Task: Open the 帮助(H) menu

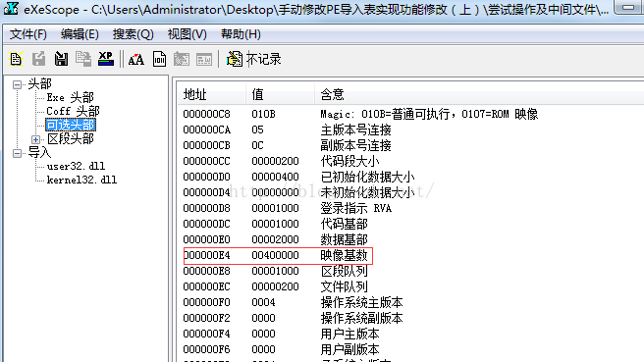Action: (x=241, y=34)
